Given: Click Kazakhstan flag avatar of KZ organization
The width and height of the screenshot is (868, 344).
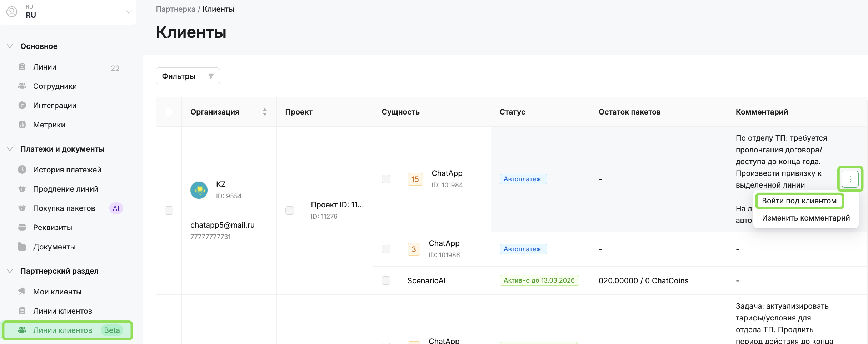Looking at the screenshot, I should [x=199, y=190].
